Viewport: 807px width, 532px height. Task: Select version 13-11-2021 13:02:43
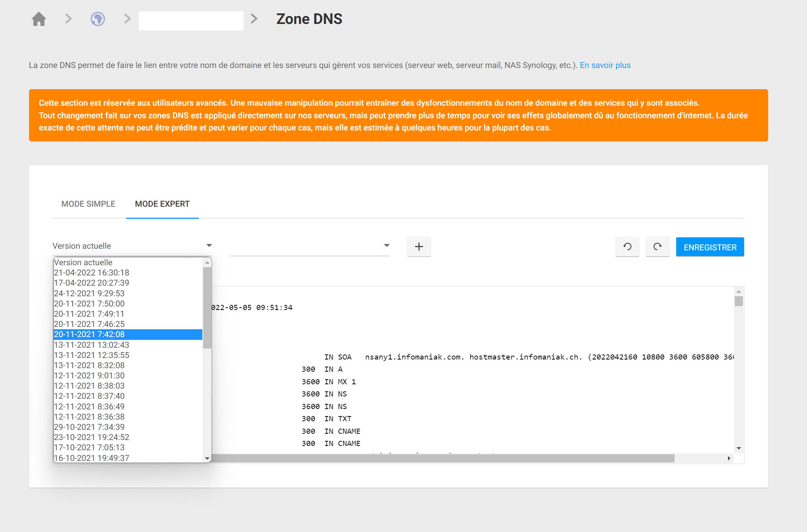[91, 345]
